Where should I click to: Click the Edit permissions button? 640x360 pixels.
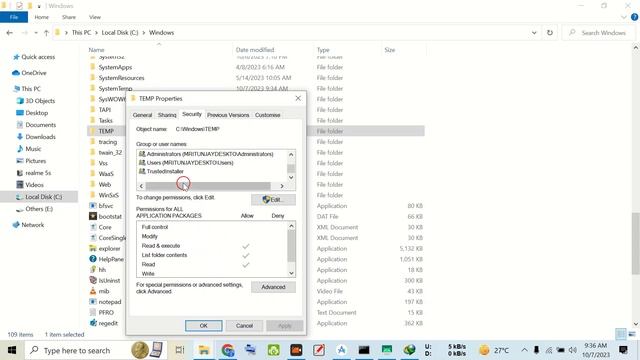(273, 200)
